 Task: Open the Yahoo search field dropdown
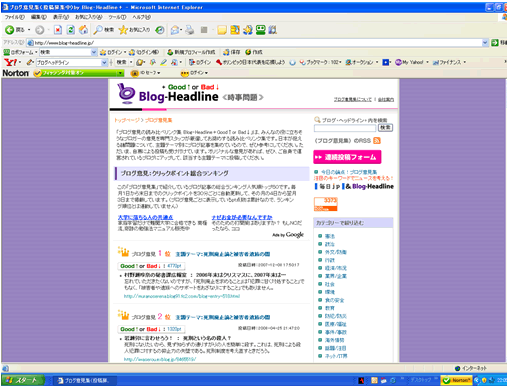[x=104, y=62]
